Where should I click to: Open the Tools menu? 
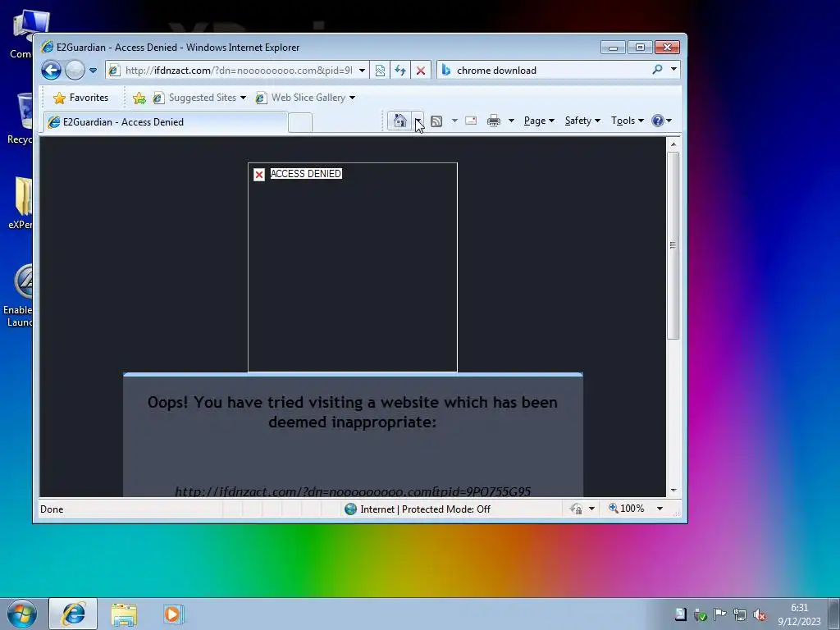click(628, 121)
